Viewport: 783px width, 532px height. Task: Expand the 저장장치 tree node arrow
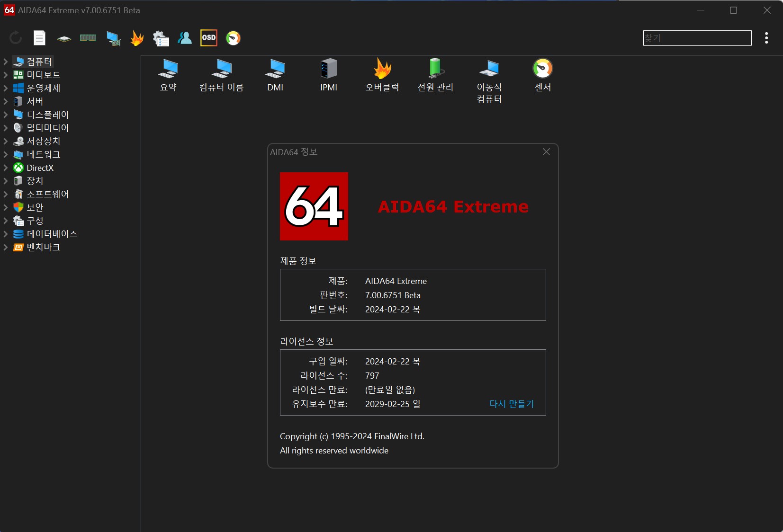(6, 141)
